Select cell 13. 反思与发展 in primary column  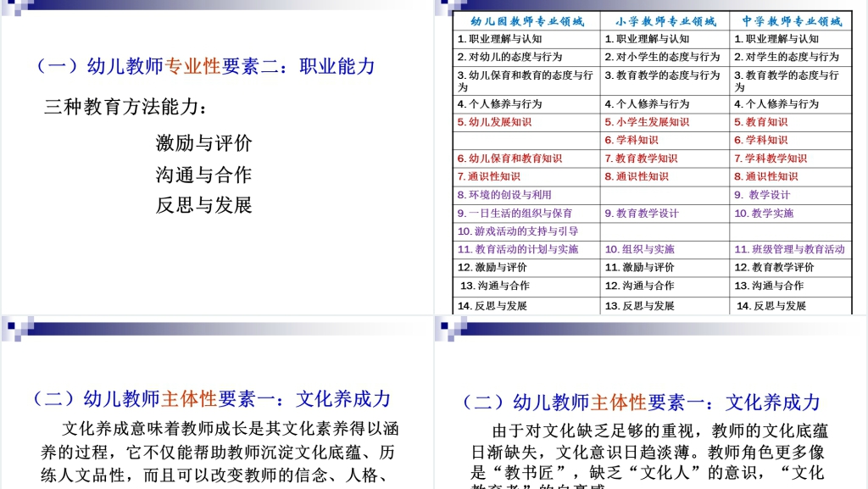pyautogui.click(x=665, y=306)
